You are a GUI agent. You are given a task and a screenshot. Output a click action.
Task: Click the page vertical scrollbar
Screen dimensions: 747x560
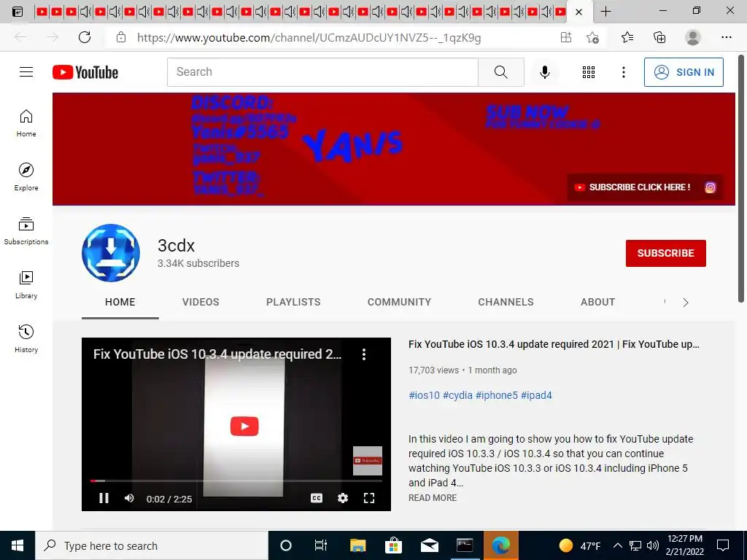741,178
